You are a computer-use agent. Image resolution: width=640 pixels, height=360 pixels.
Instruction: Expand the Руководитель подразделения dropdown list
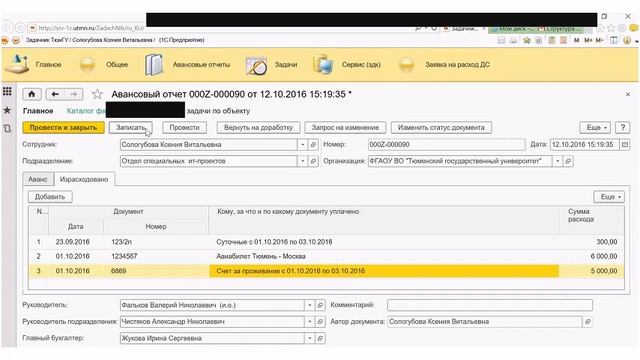tap(310, 322)
